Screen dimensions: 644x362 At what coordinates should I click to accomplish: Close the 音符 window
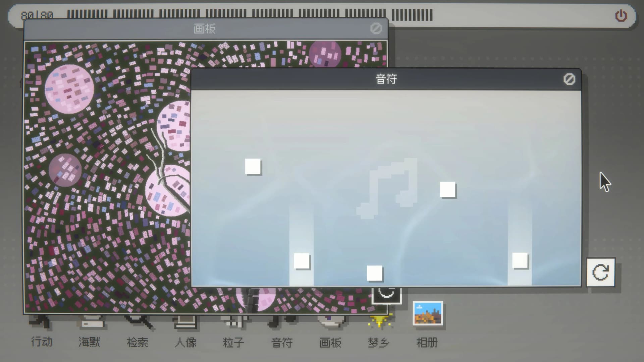point(569,79)
